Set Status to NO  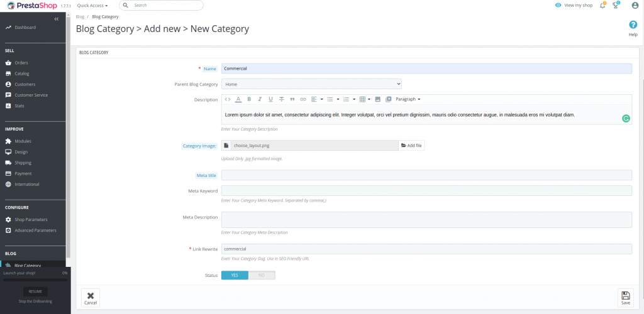262,275
